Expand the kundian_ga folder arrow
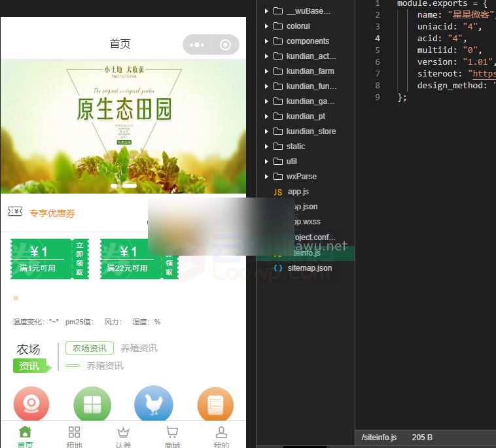496x448 pixels. [x=266, y=101]
